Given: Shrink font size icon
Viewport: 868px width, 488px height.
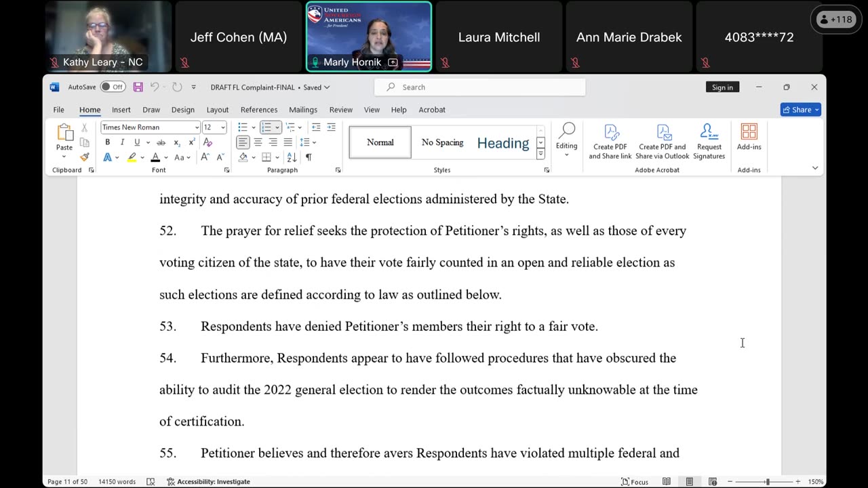Looking at the screenshot, I should (x=220, y=157).
